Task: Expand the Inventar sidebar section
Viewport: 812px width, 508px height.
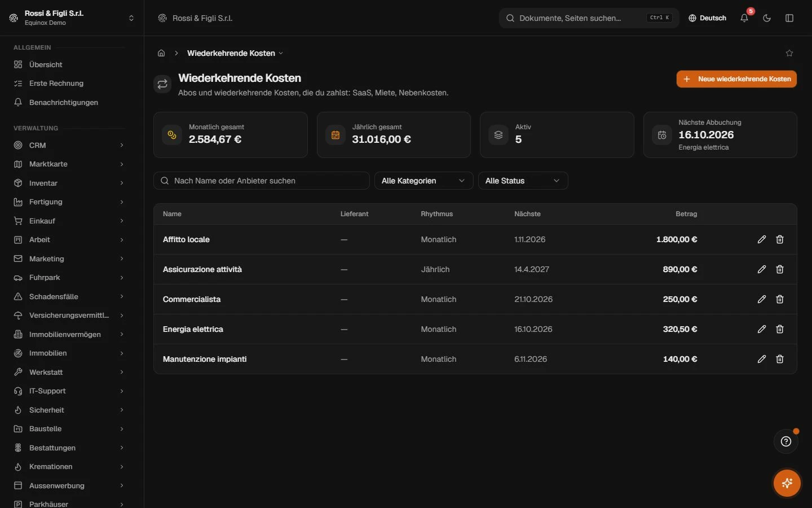Action: click(69, 183)
